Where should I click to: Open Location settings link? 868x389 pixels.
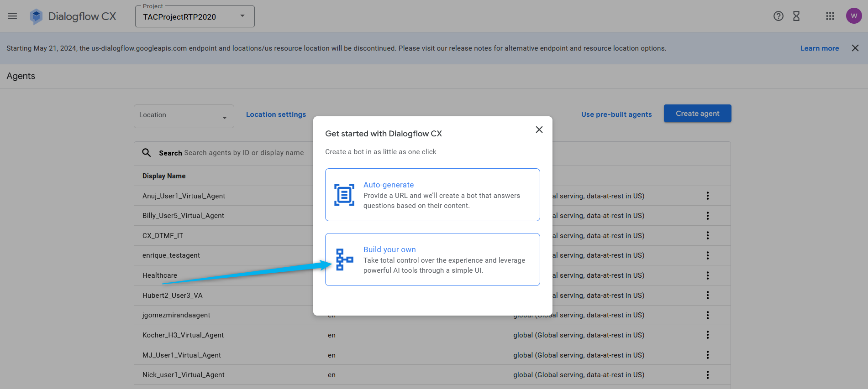pos(276,114)
